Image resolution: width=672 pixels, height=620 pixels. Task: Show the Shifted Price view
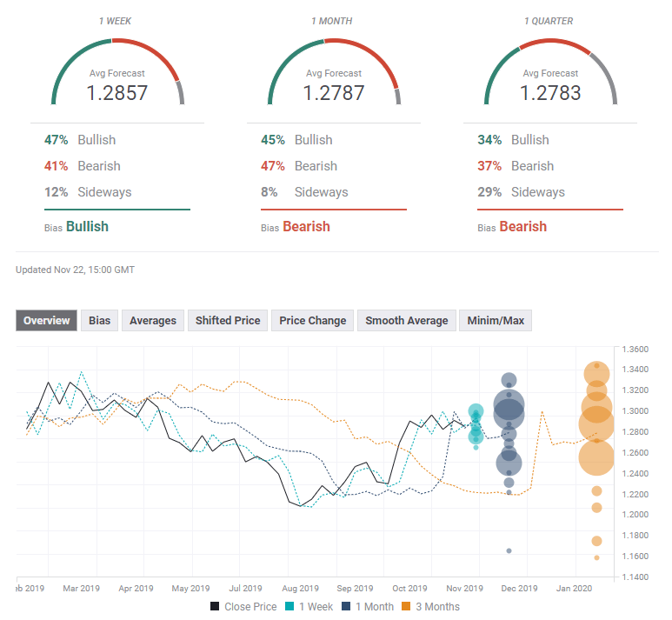pyautogui.click(x=228, y=321)
